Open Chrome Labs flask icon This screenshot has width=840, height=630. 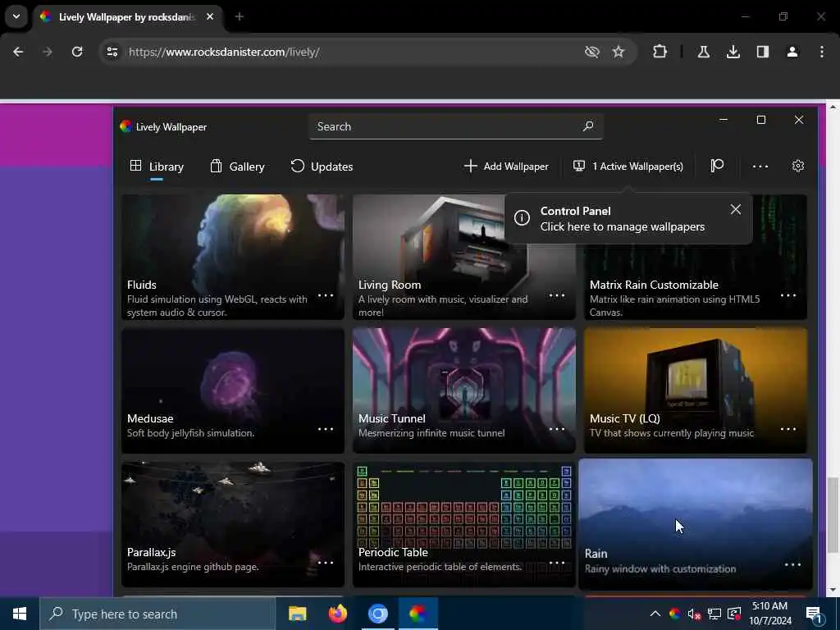coord(703,52)
